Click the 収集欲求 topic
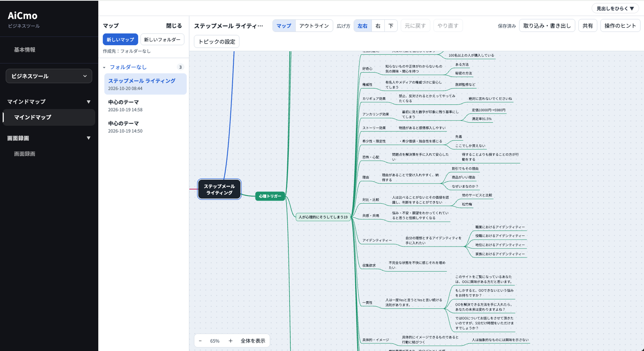 point(369,266)
